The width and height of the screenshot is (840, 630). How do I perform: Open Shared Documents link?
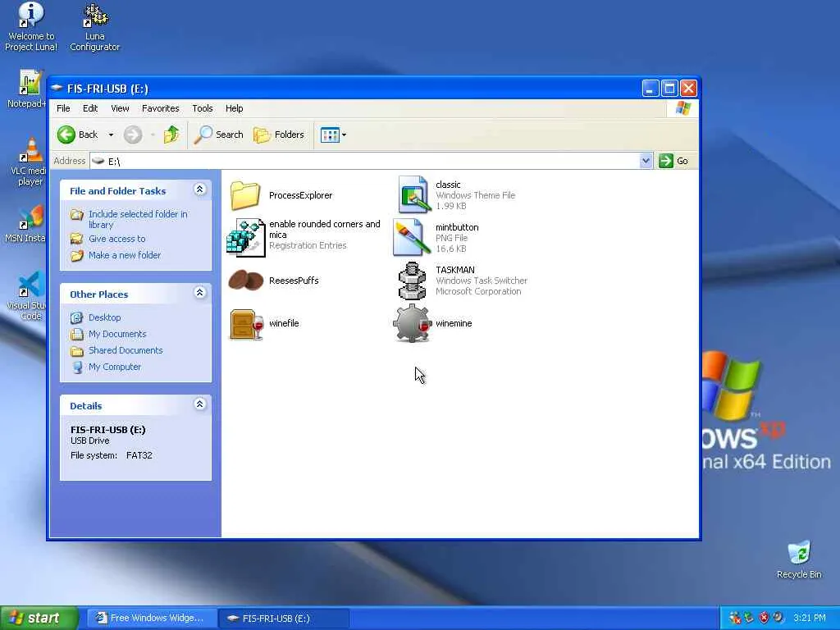[x=126, y=350]
